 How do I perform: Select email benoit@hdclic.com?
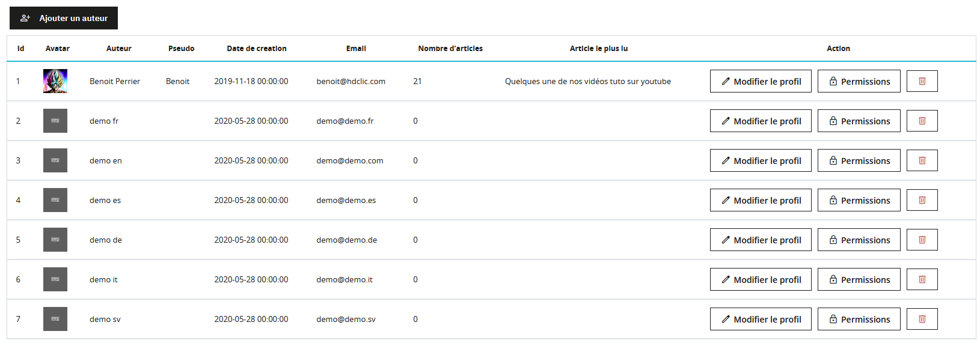coord(351,81)
